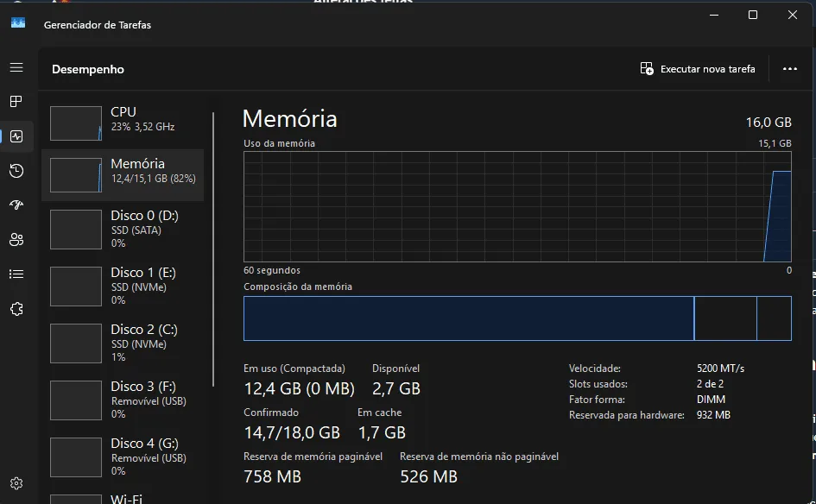Select Disco 4 (G:) removable USB

pyautogui.click(x=123, y=457)
